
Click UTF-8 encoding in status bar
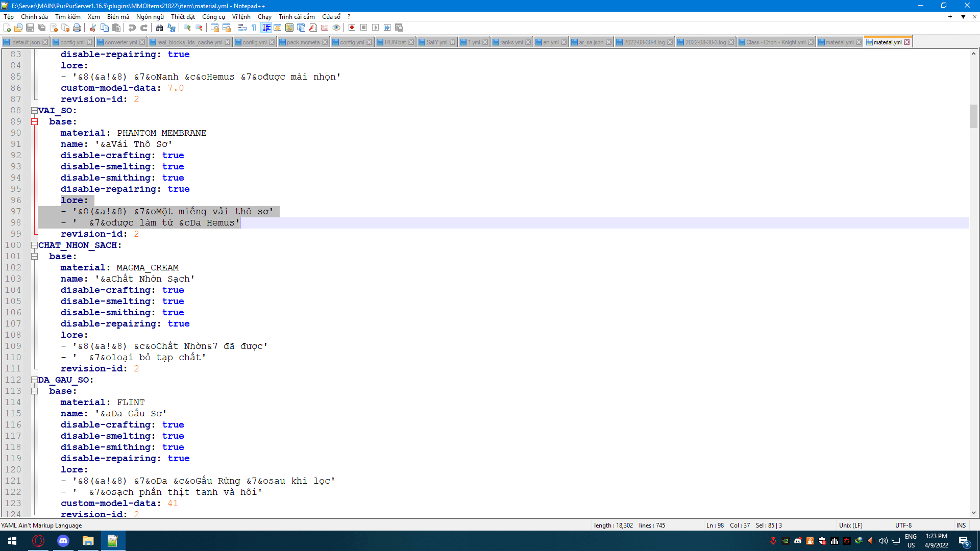tap(903, 525)
